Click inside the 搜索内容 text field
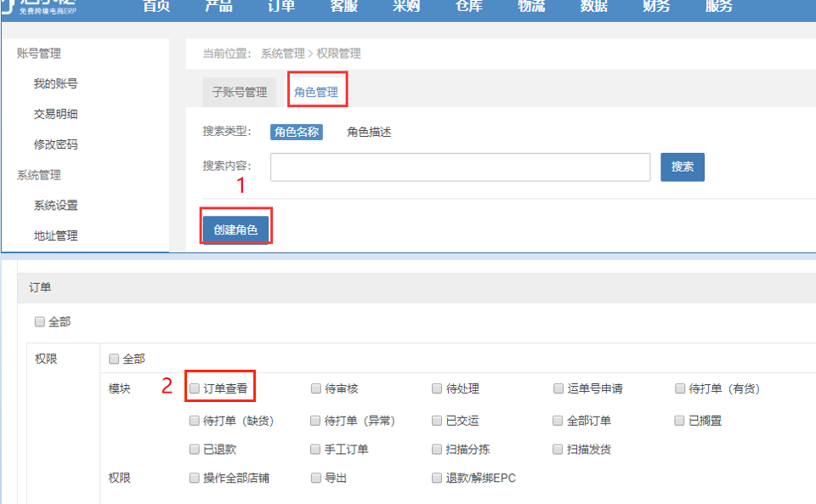816x504 pixels. pyautogui.click(x=460, y=167)
